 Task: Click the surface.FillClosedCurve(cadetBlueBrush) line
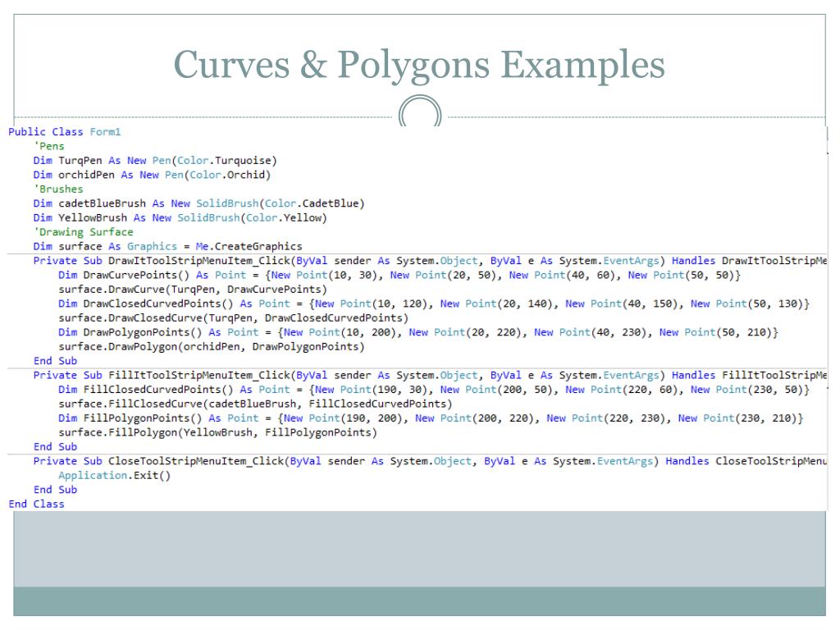(x=256, y=404)
